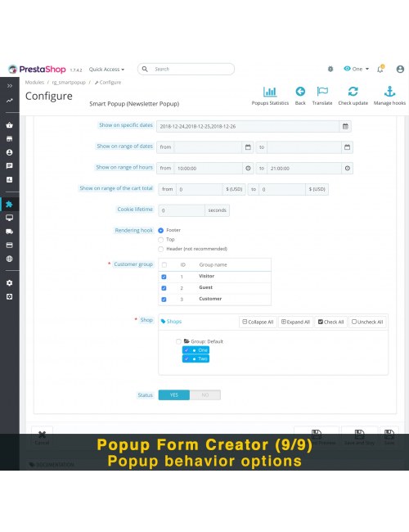409x532 pixels.
Task: Open shop selector One dropdown
Action: [x=357, y=69]
